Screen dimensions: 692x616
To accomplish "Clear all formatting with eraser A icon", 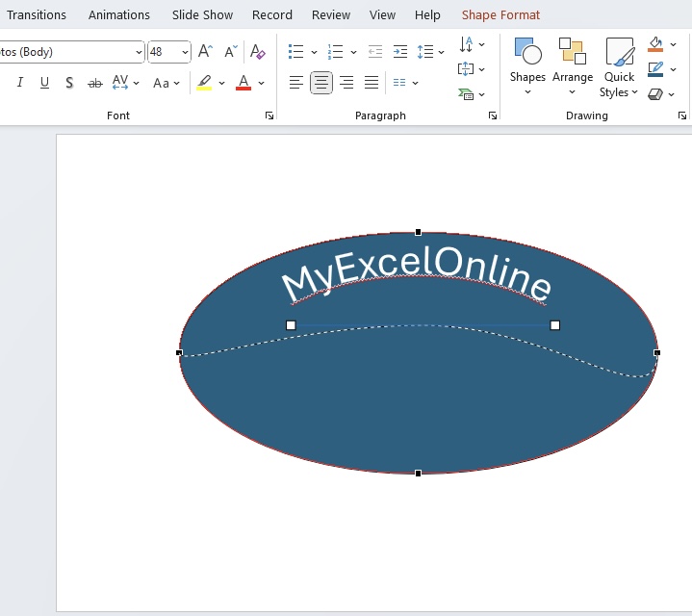I will pos(257,52).
